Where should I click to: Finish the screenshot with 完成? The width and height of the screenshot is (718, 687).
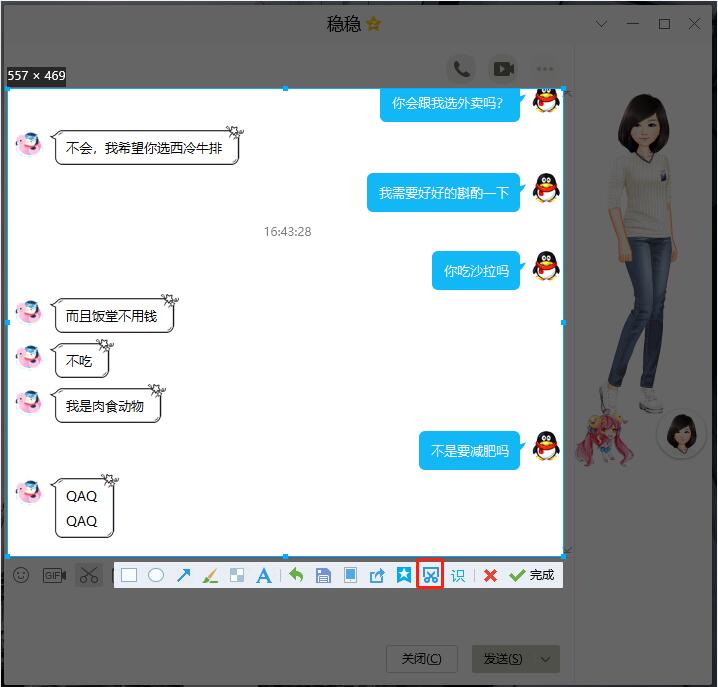(531, 575)
